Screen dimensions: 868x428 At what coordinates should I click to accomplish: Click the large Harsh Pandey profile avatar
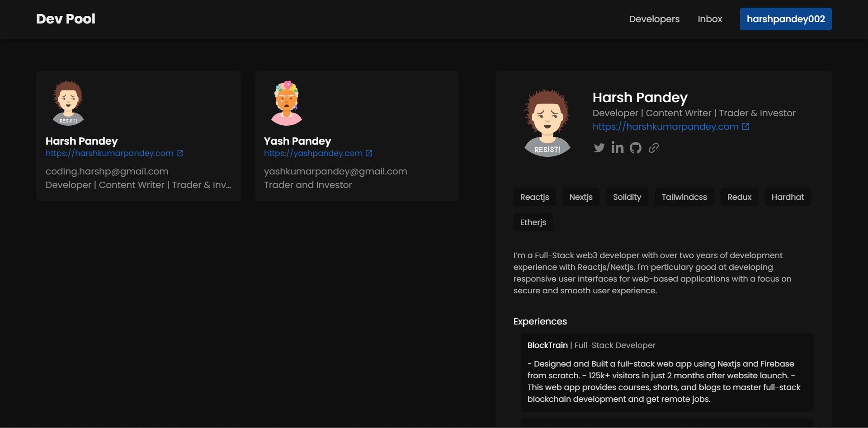[x=547, y=123]
